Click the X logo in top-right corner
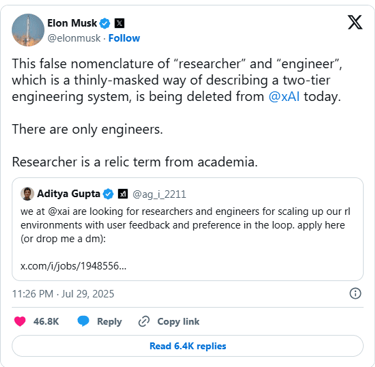This screenshot has height=367, width=375. pos(355,23)
